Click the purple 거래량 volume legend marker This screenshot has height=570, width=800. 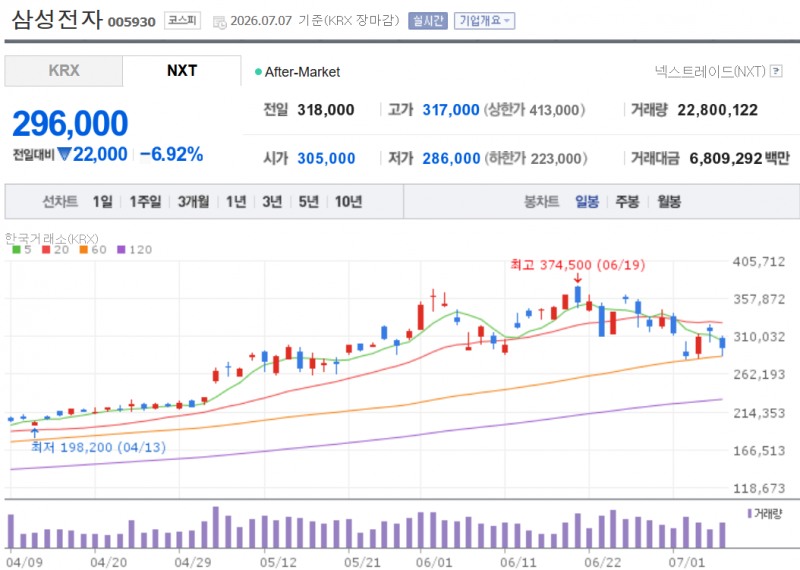pyautogui.click(x=749, y=513)
